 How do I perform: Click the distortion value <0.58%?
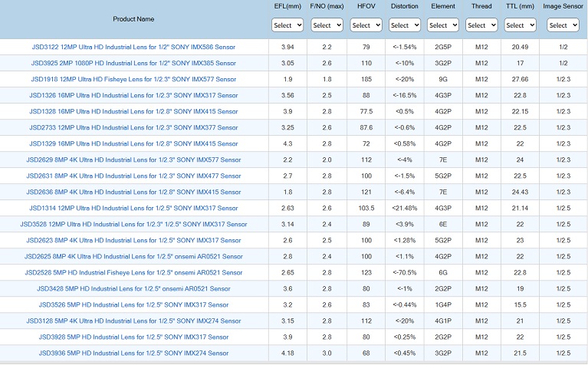tap(405, 144)
